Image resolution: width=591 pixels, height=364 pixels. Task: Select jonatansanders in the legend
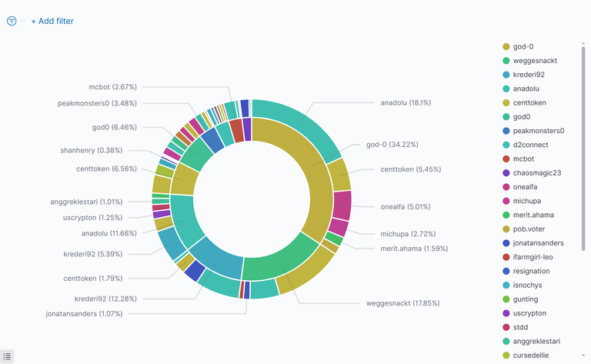(x=538, y=243)
